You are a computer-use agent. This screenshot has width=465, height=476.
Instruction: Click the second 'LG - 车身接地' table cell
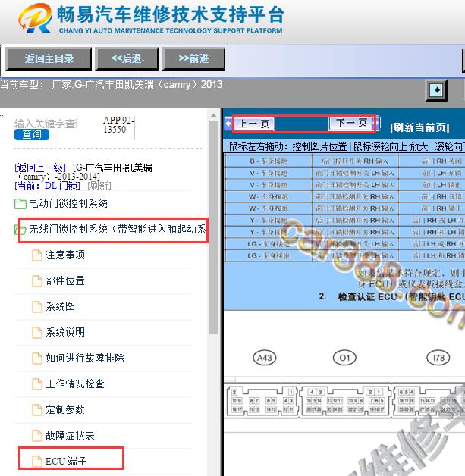coord(269,255)
